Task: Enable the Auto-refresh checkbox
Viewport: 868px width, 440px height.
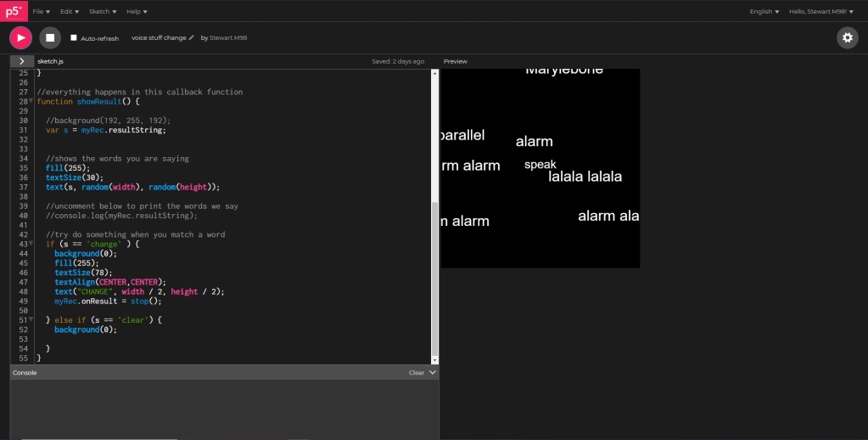Action: (x=74, y=38)
